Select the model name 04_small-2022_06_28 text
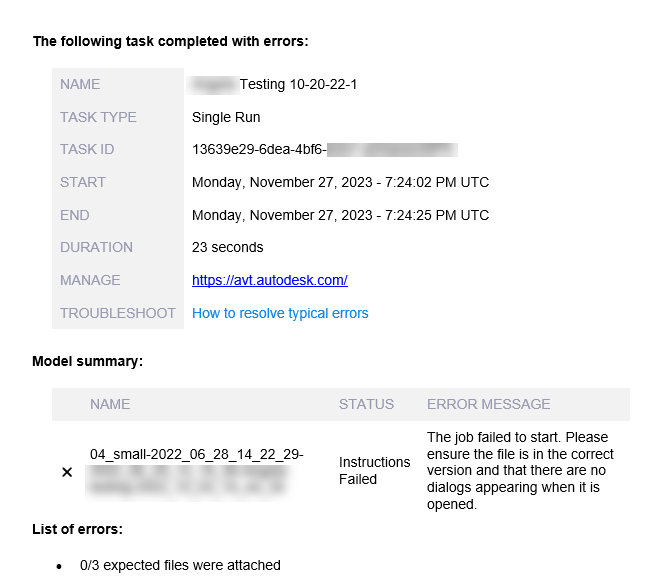 coord(196,455)
